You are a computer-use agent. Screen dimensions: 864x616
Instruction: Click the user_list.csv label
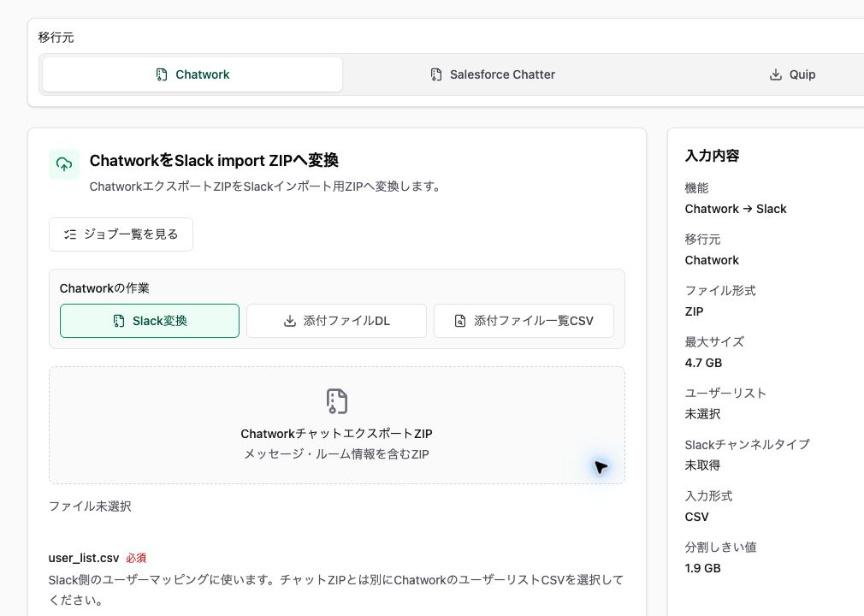(84, 558)
